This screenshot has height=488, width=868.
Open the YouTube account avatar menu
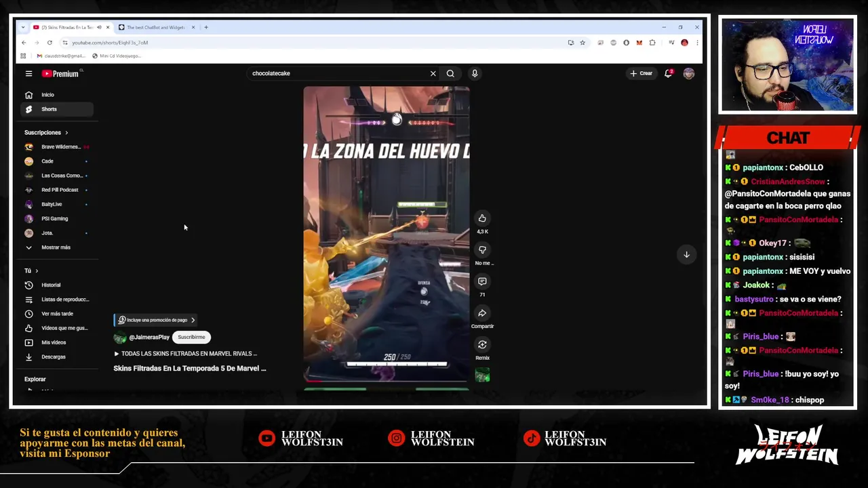688,73
